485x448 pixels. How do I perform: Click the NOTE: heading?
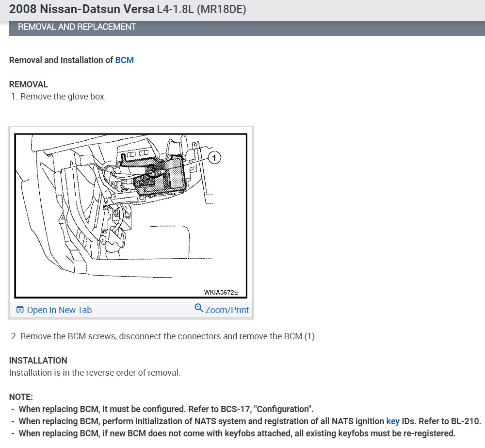[21, 397]
